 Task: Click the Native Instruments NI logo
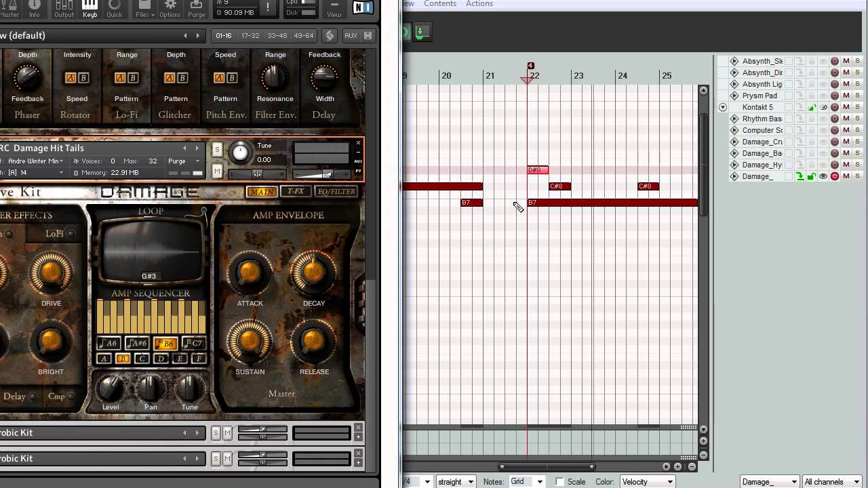364,8
